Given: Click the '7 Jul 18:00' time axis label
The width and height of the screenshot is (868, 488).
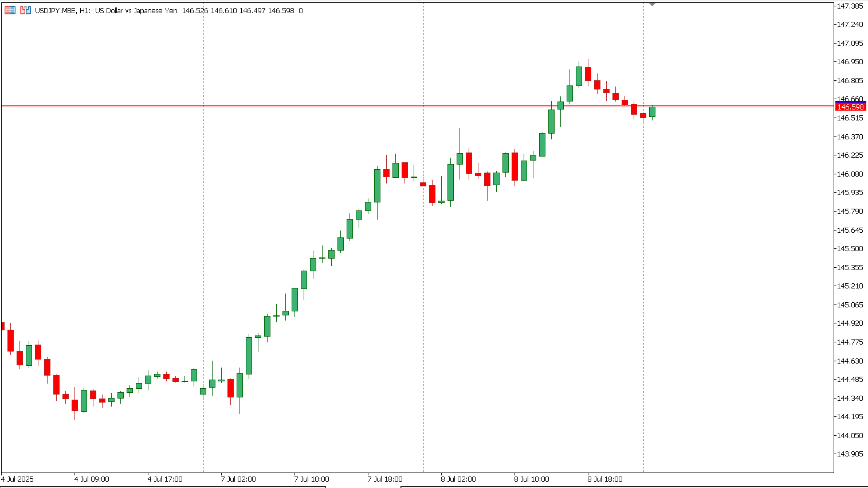Looking at the screenshot, I should click(385, 479).
